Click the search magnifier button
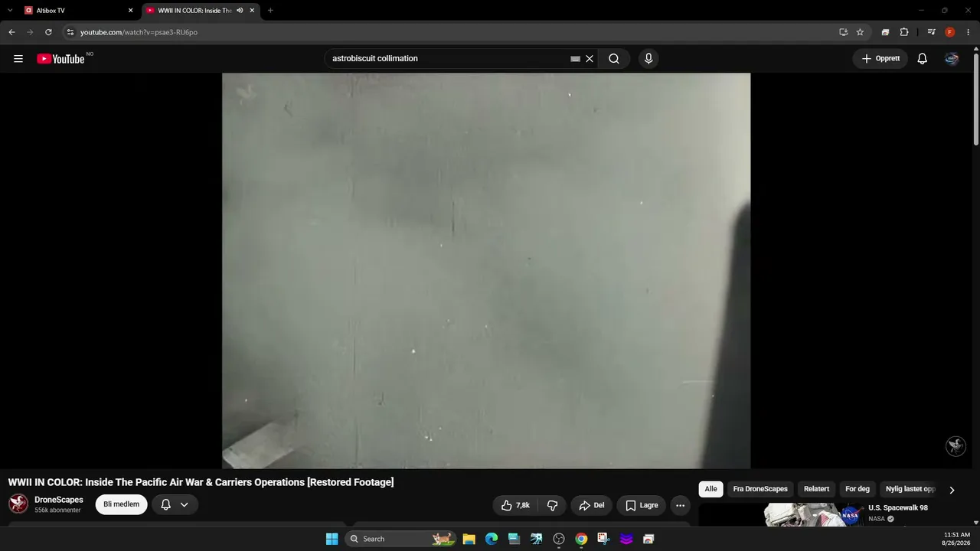Screen dimensions: 980x551 coord(614,59)
